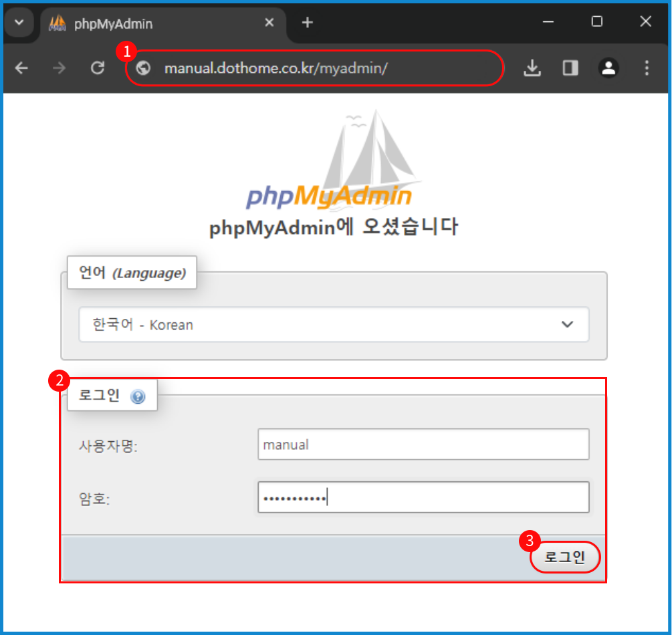Screen dimensions: 672x635
Task: Expand the tab search chevron
Action: coord(19,22)
